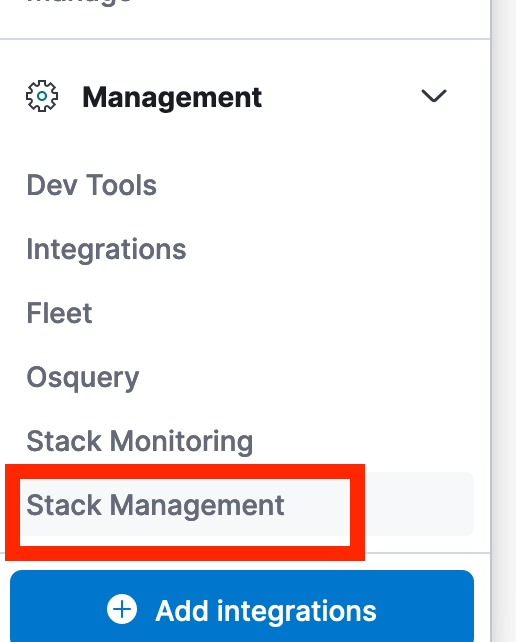The image size is (516, 642).
Task: Open the Integrations page
Action: [x=106, y=249]
